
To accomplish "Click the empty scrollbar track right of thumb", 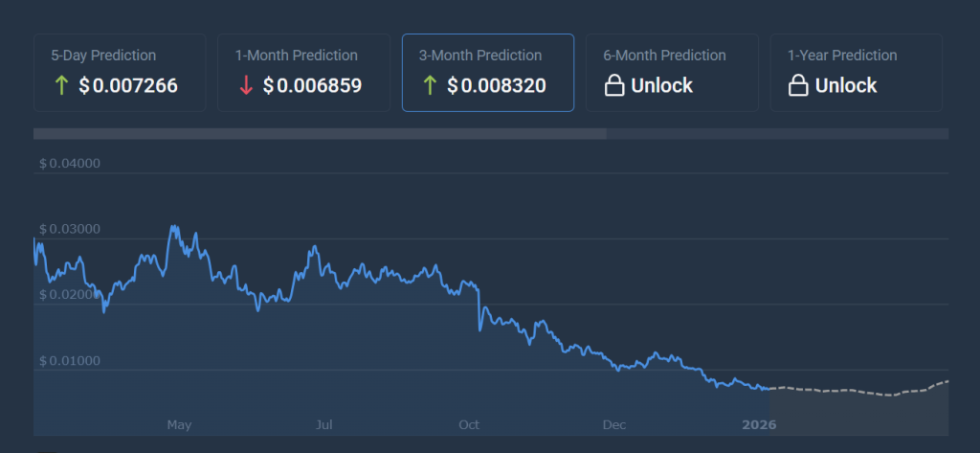I will [777, 134].
